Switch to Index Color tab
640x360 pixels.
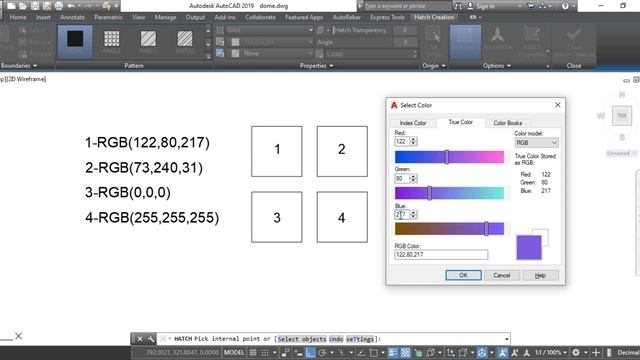[x=413, y=123]
